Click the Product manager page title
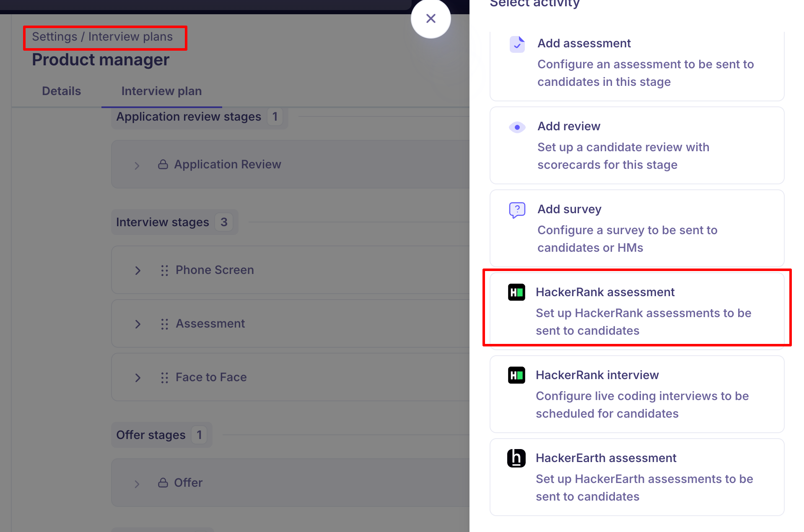The width and height of the screenshot is (804, 532). (x=101, y=60)
